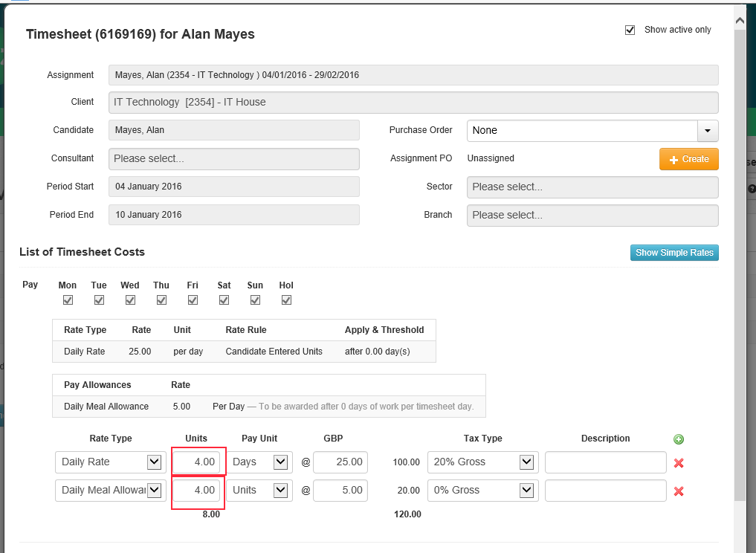This screenshot has height=553, width=756.
Task: Click the Show Simple Rates button
Action: point(674,253)
